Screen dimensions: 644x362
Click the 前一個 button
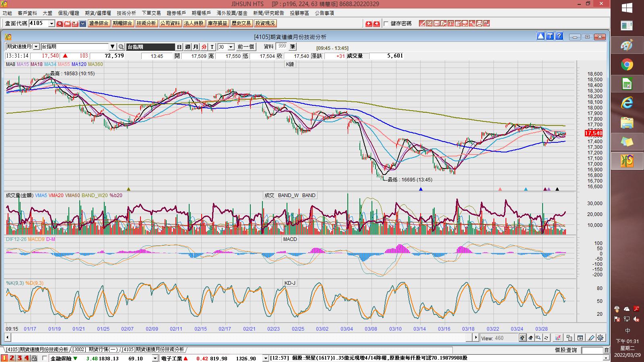246,47
